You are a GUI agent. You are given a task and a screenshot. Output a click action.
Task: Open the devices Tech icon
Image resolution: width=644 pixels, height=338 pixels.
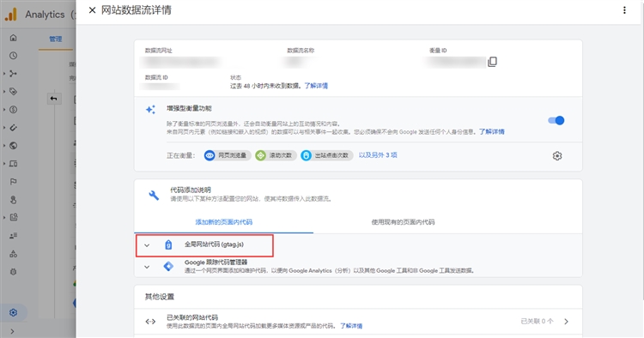[x=13, y=164]
